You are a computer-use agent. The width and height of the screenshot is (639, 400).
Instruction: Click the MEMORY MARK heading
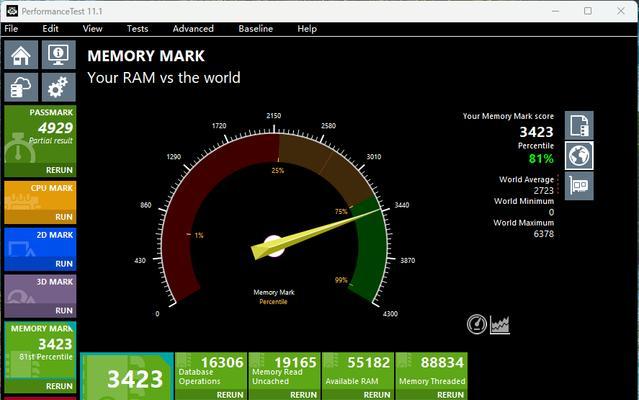click(x=146, y=56)
